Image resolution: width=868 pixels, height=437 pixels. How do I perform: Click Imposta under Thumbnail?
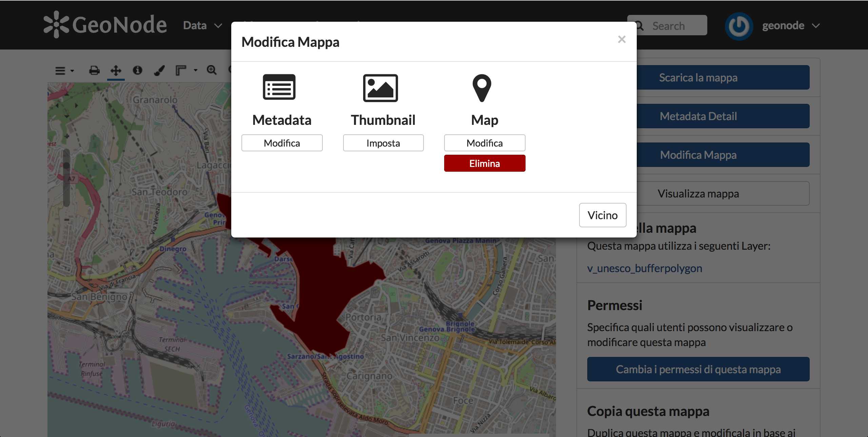tap(383, 143)
